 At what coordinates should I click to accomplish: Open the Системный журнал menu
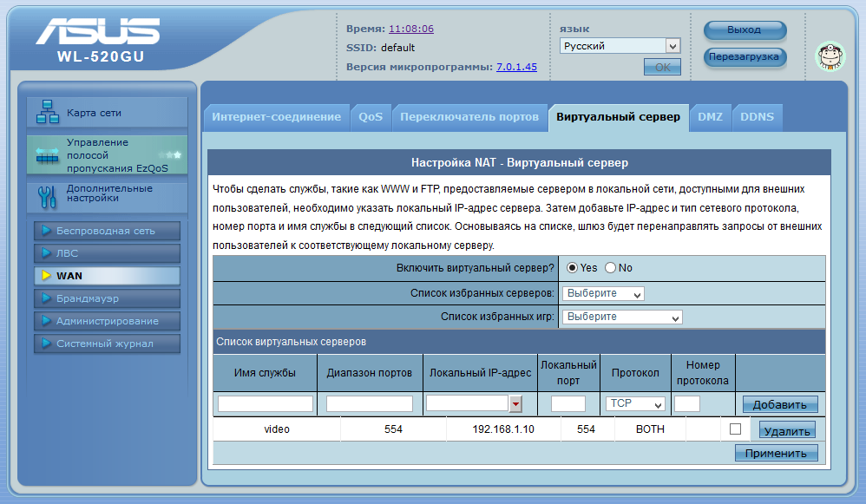[107, 344]
